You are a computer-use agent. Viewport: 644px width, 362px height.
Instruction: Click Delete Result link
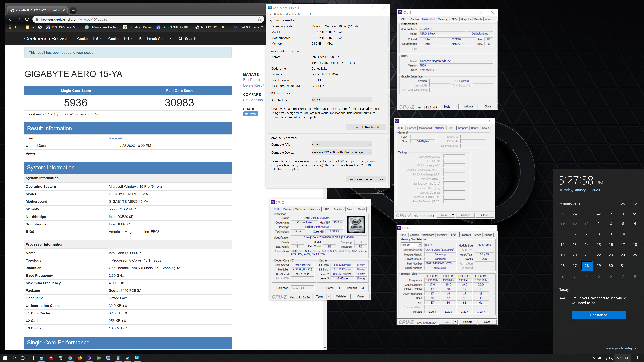coord(254,85)
